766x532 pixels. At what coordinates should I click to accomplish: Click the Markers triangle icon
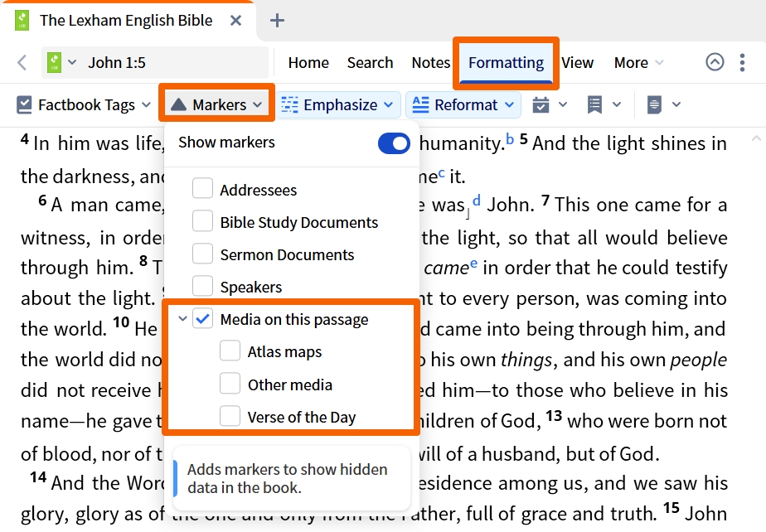pos(179,104)
